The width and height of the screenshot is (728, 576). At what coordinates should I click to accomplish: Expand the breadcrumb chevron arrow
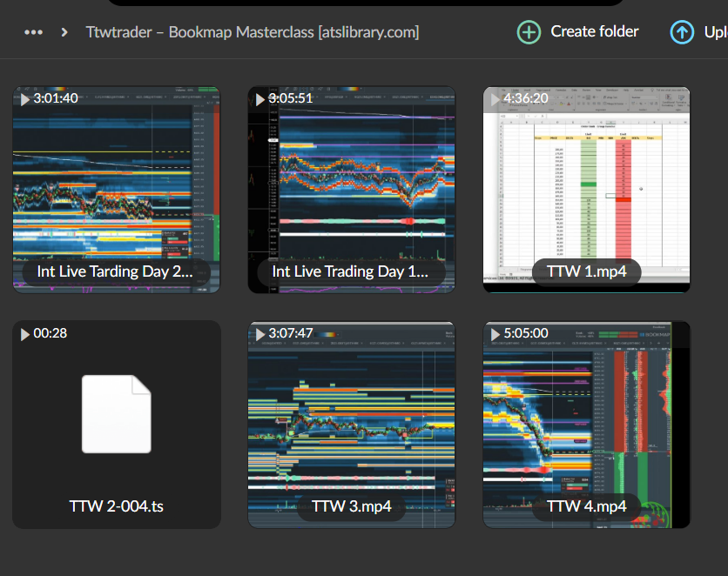click(64, 31)
